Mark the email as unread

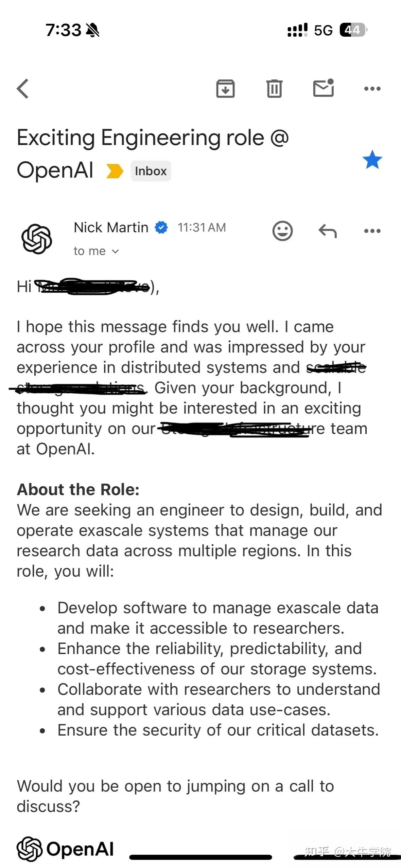click(x=323, y=88)
